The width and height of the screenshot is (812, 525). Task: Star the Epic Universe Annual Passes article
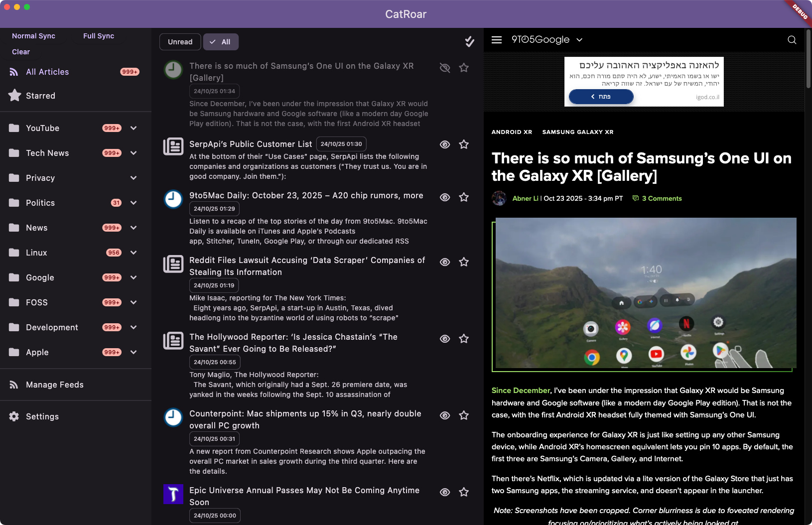(464, 492)
